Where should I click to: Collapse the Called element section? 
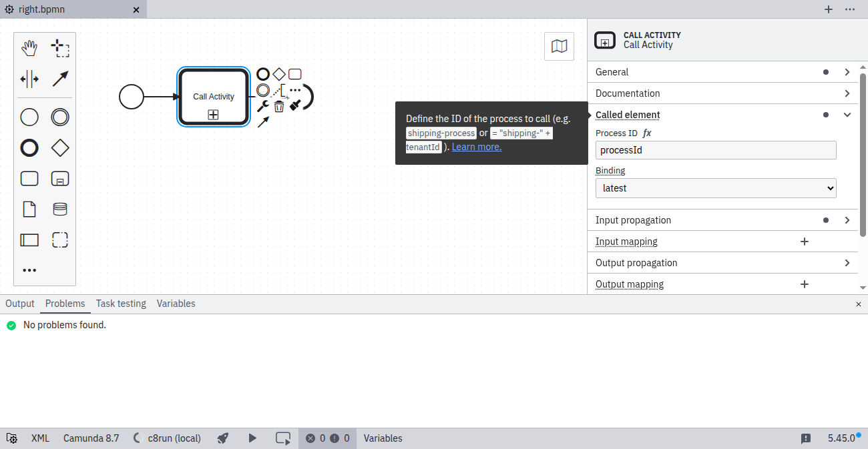pyautogui.click(x=847, y=114)
